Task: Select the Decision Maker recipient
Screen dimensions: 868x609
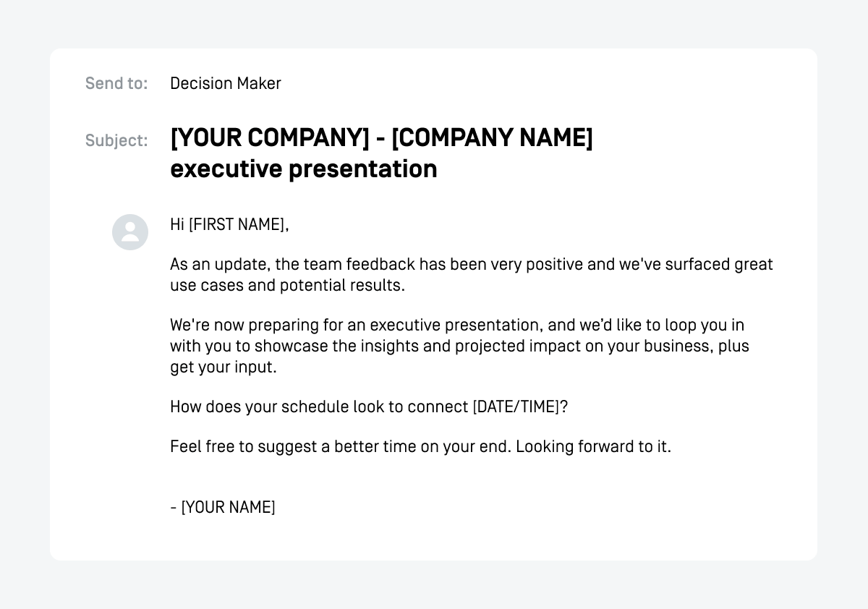Action: (226, 83)
